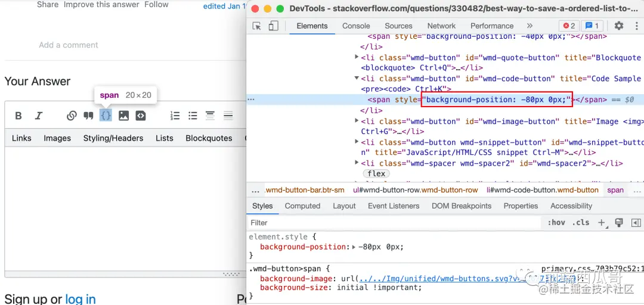
Task: Show hidden breadcrumb ancestors ellipsis
Action: [x=255, y=190]
